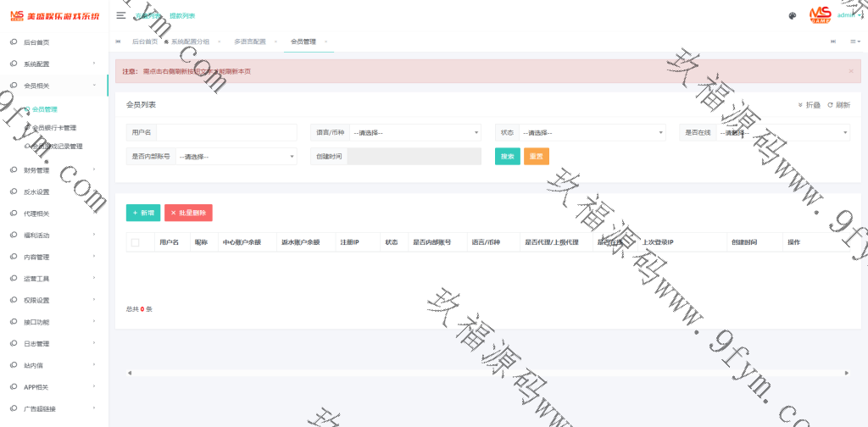The height and width of the screenshot is (427, 868).
Task: Toggle the sidebar with the hamburger icon
Action: click(x=121, y=15)
